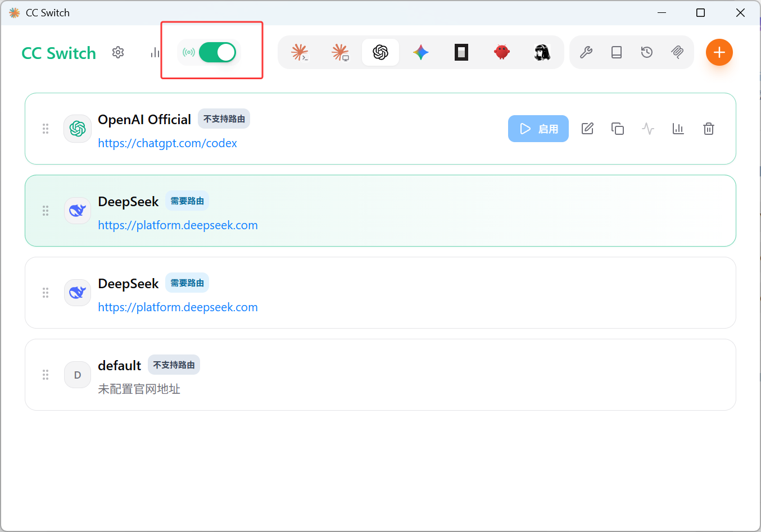Click the D avatar of the default provider

(78, 375)
